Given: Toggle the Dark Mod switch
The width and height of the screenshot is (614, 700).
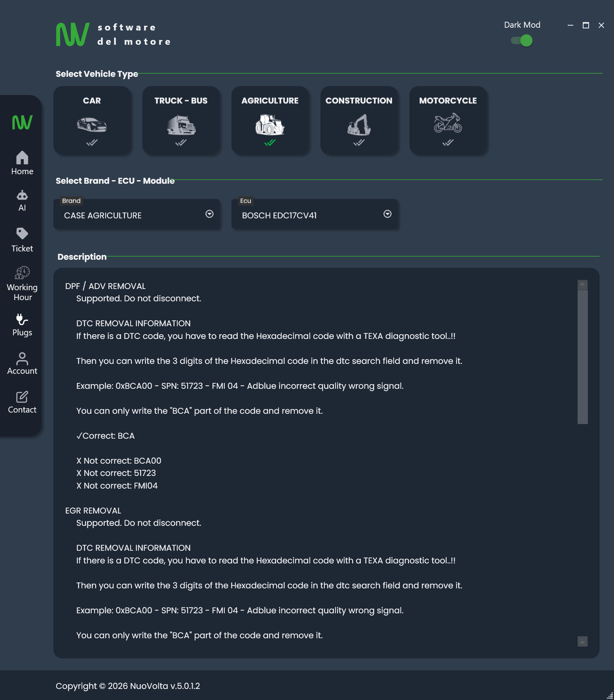Looking at the screenshot, I should (522, 40).
